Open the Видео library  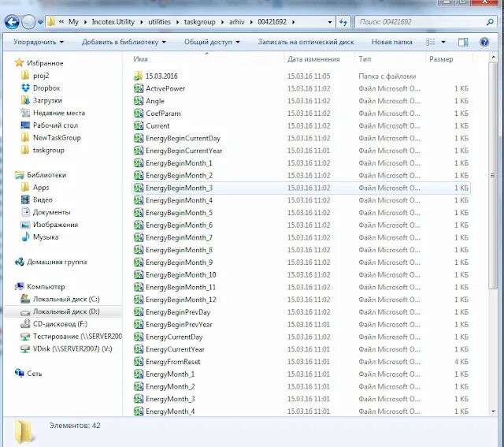tap(43, 199)
